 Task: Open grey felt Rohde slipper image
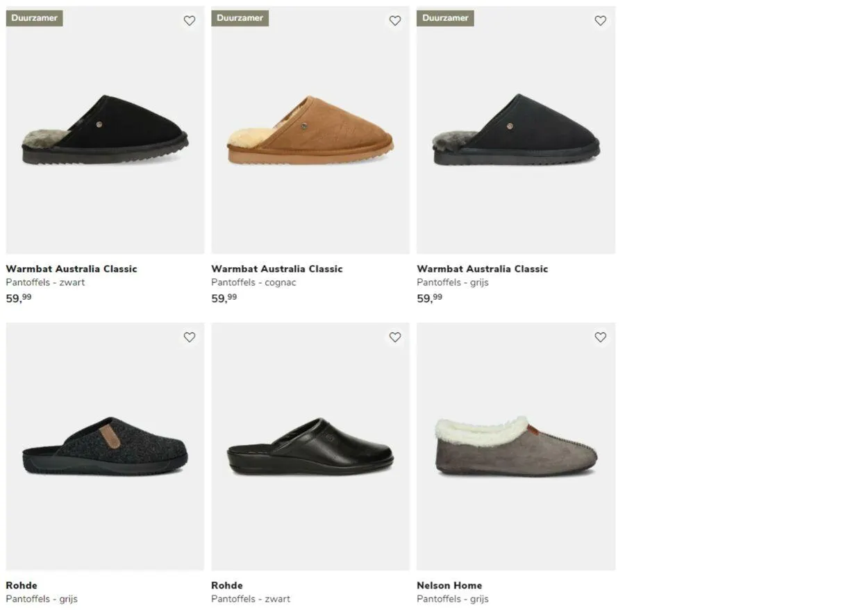pyautogui.click(x=106, y=448)
